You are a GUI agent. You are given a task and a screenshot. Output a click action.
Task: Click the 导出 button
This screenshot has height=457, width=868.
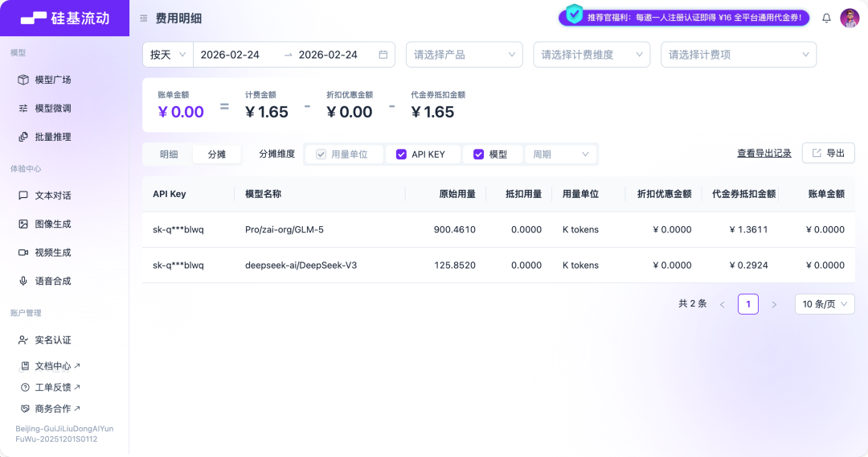(x=828, y=154)
